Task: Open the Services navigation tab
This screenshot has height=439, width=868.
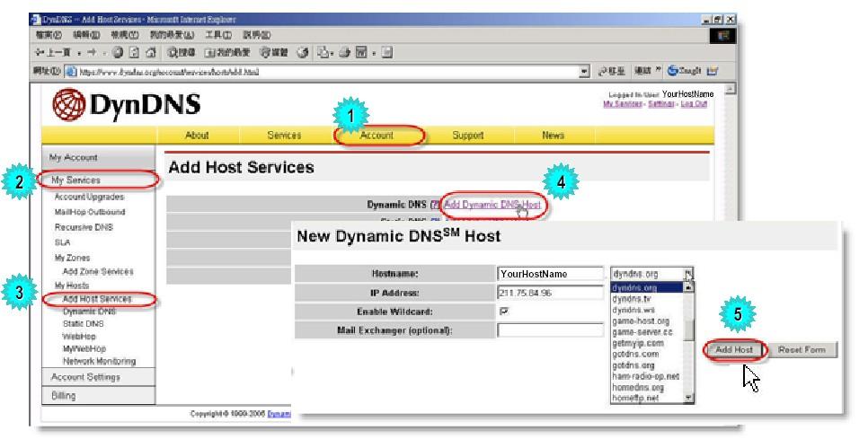Action: click(284, 136)
